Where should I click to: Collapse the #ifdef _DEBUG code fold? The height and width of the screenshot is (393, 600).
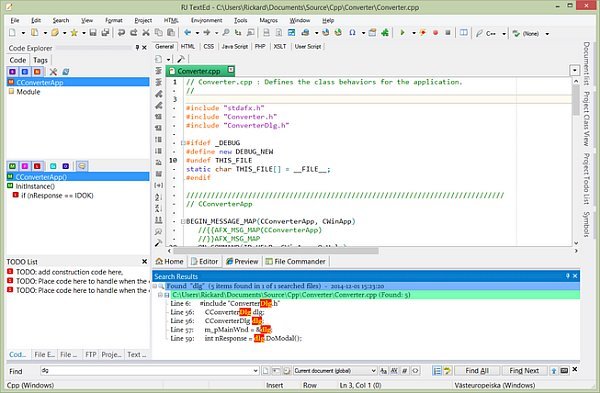[x=183, y=143]
